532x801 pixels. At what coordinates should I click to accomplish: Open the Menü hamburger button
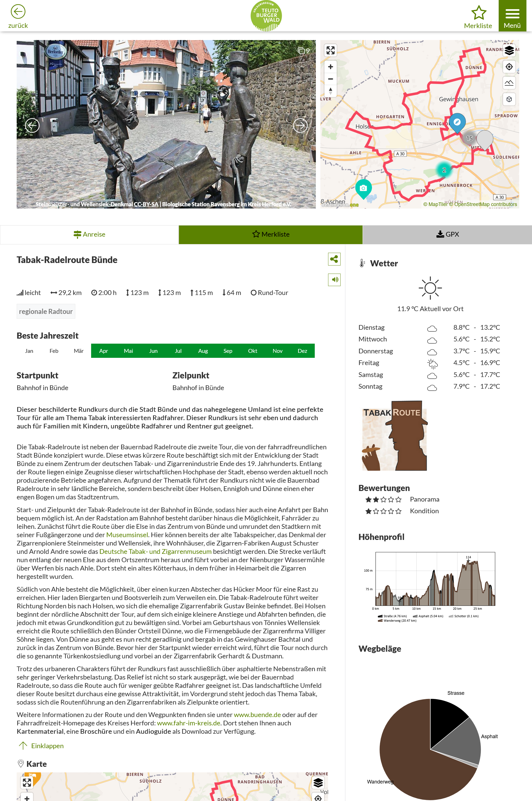pyautogui.click(x=512, y=16)
